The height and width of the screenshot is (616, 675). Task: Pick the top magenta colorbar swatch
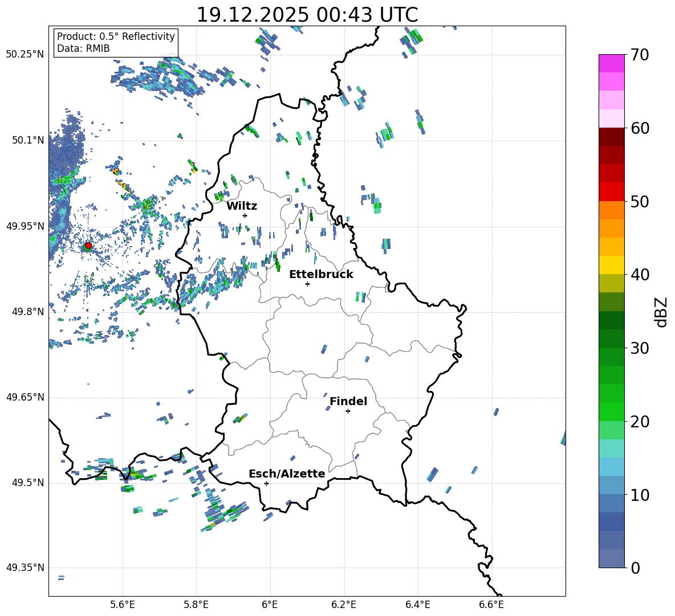click(x=612, y=63)
